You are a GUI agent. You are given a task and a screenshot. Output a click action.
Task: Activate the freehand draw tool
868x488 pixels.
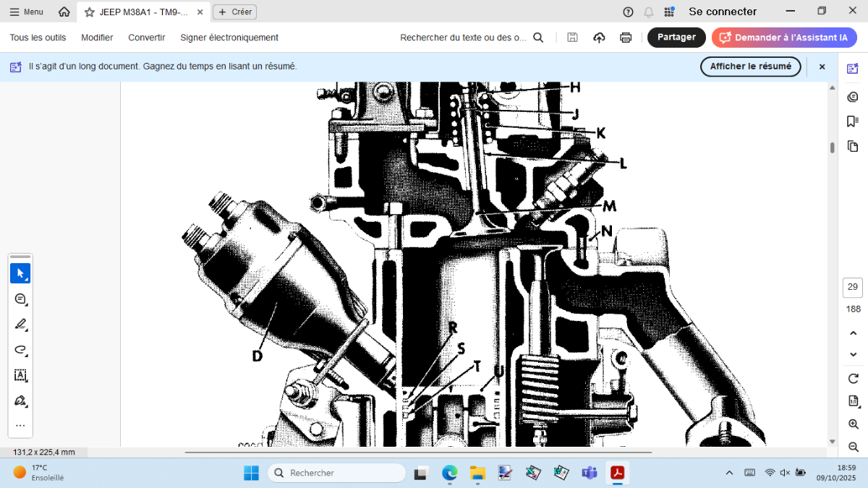point(20,350)
